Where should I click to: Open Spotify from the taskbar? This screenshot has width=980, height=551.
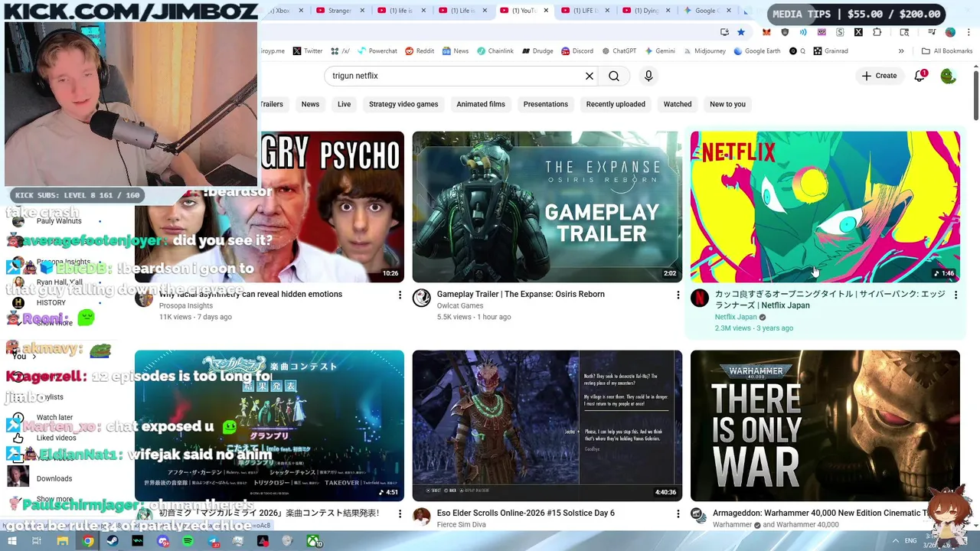click(188, 541)
